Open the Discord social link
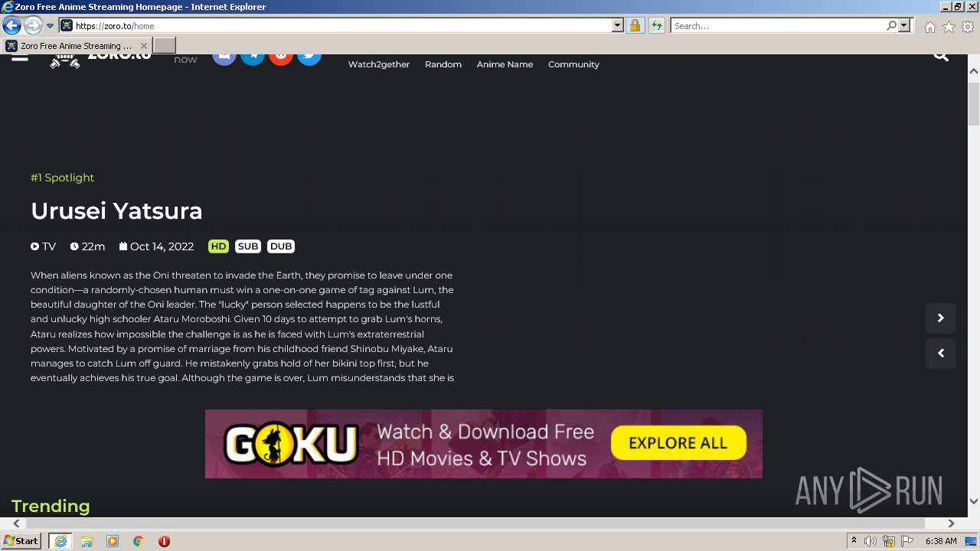Viewport: 980px width, 551px height. tap(224, 58)
